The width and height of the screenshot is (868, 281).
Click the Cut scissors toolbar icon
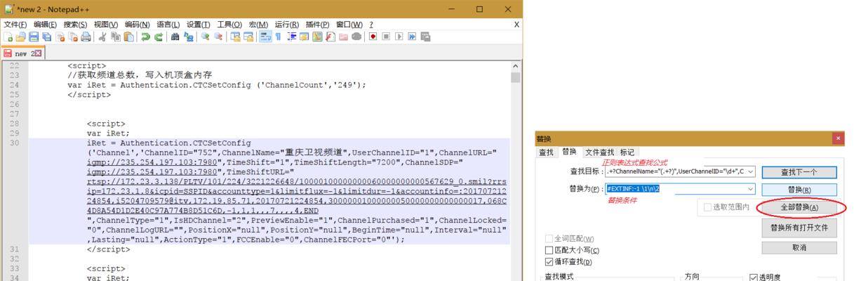[102, 37]
